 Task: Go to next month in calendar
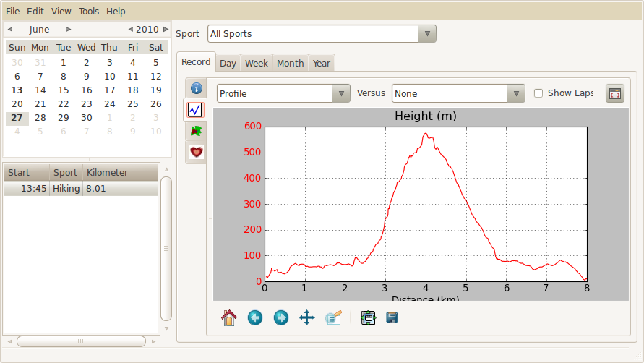tap(69, 30)
